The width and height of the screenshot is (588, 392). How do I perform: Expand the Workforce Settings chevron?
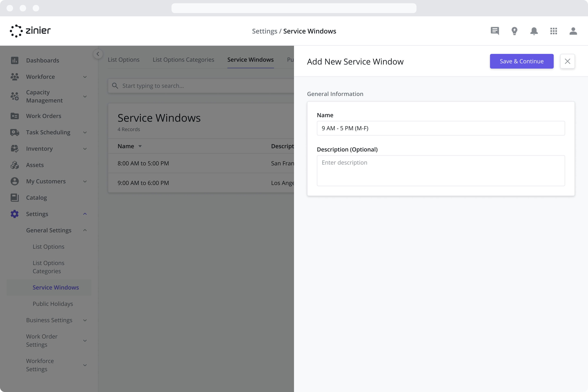[85, 365]
